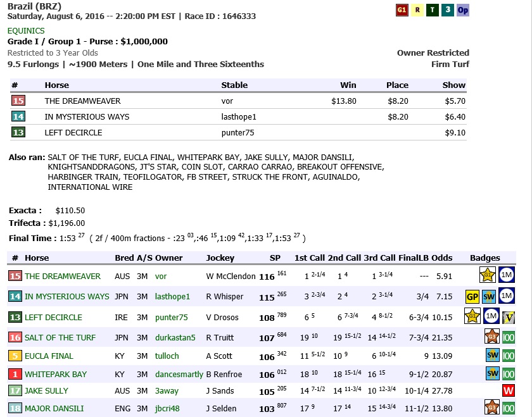Click post number 13 icon in payout table
This screenshot has width=532, height=417.
tap(18, 132)
